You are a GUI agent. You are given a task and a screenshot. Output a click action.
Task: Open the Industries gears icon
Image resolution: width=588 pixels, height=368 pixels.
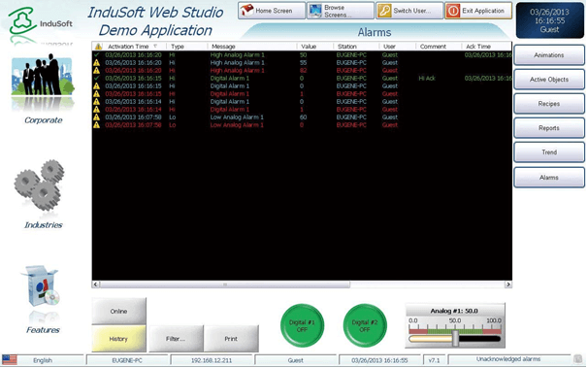click(40, 185)
